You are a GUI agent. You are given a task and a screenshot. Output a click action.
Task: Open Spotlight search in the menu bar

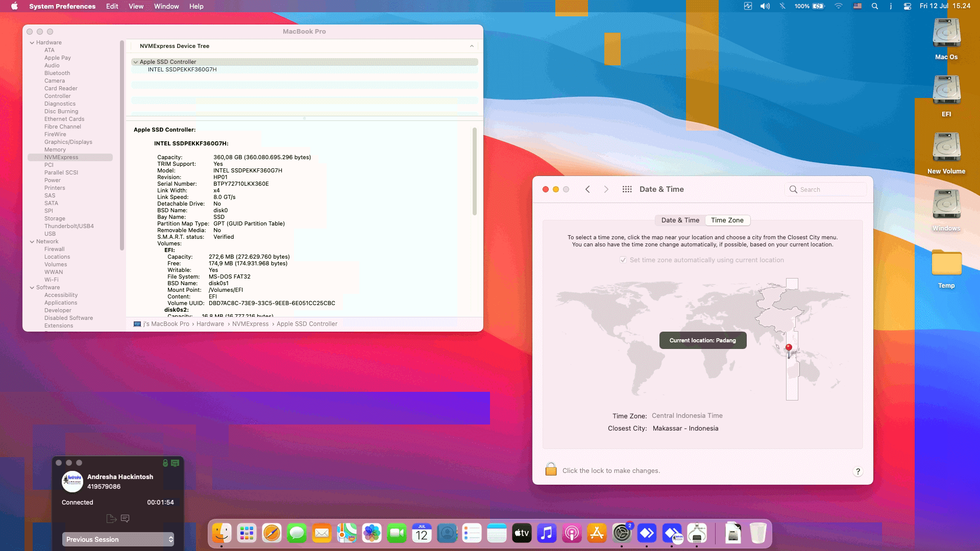pos(875,6)
